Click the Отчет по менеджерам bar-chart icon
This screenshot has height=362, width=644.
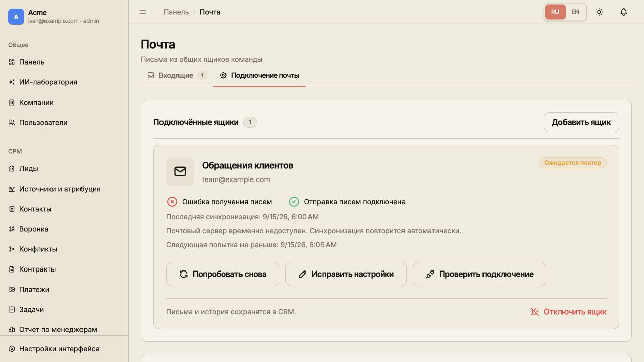point(12,330)
